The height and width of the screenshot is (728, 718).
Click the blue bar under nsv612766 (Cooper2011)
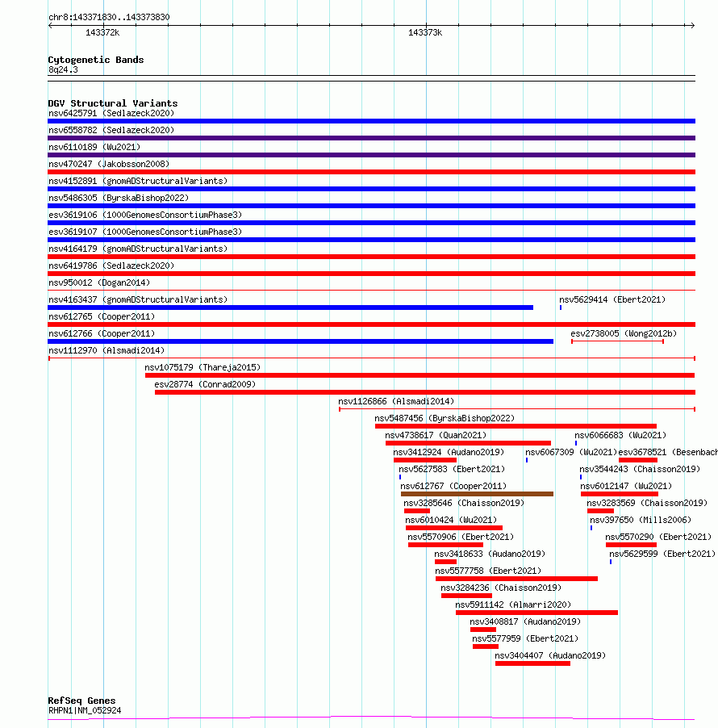301,341
